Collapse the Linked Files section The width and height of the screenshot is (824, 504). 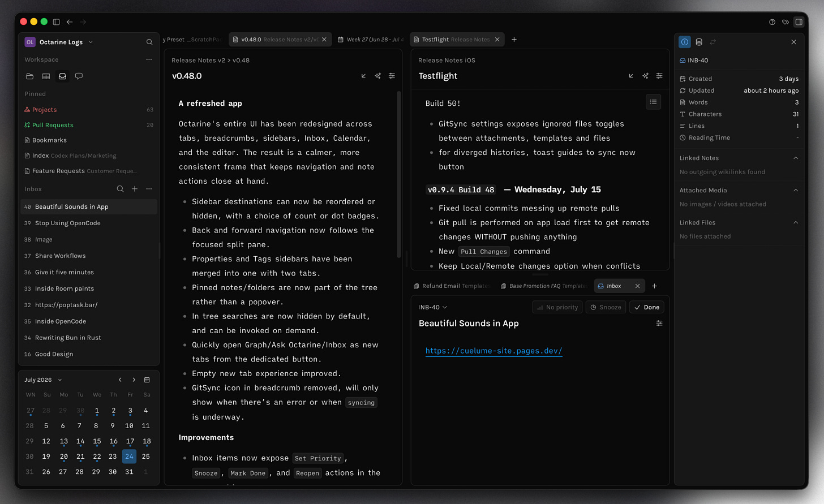click(x=796, y=222)
